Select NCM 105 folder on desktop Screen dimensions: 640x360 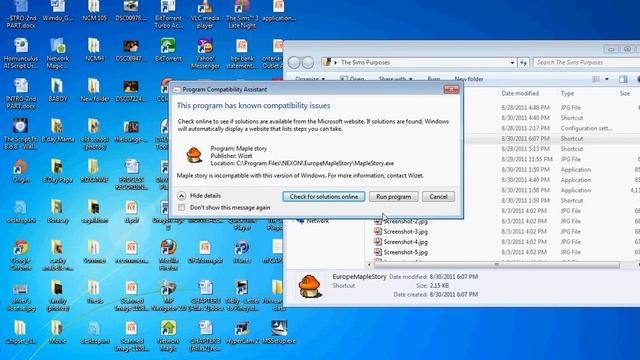click(x=94, y=11)
